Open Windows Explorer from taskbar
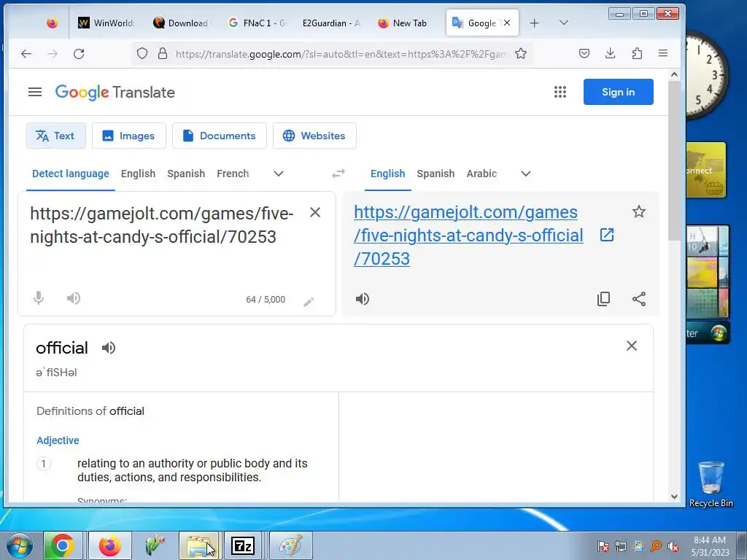 click(199, 545)
